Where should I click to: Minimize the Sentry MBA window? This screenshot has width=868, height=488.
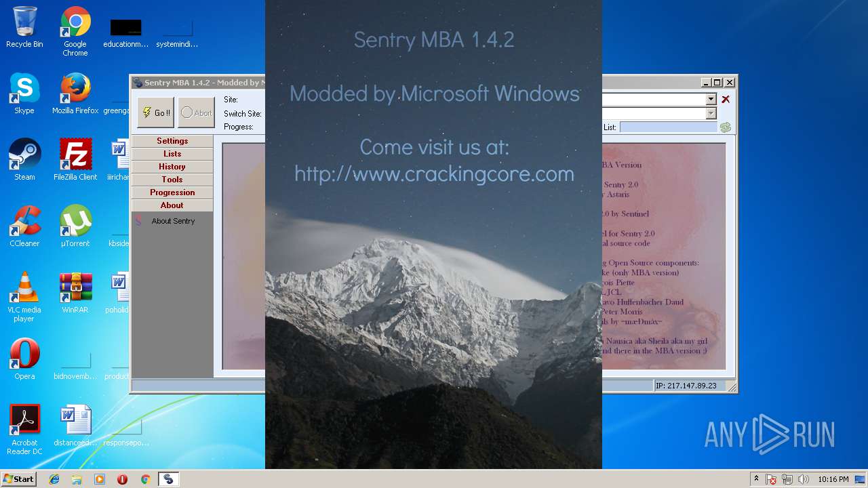click(706, 83)
